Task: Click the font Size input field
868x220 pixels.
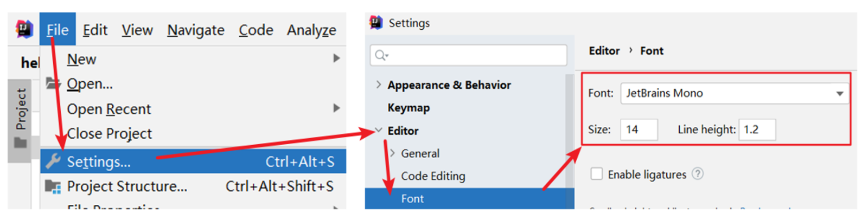Action: point(639,130)
